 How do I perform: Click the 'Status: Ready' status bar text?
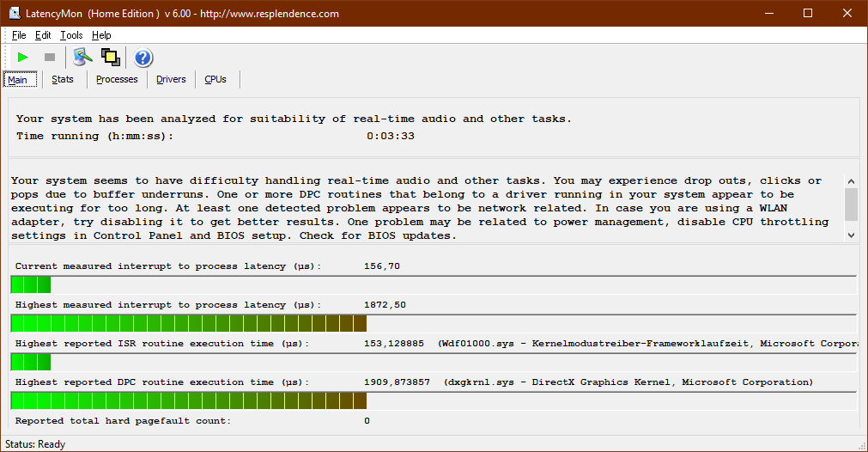pyautogui.click(x=35, y=444)
